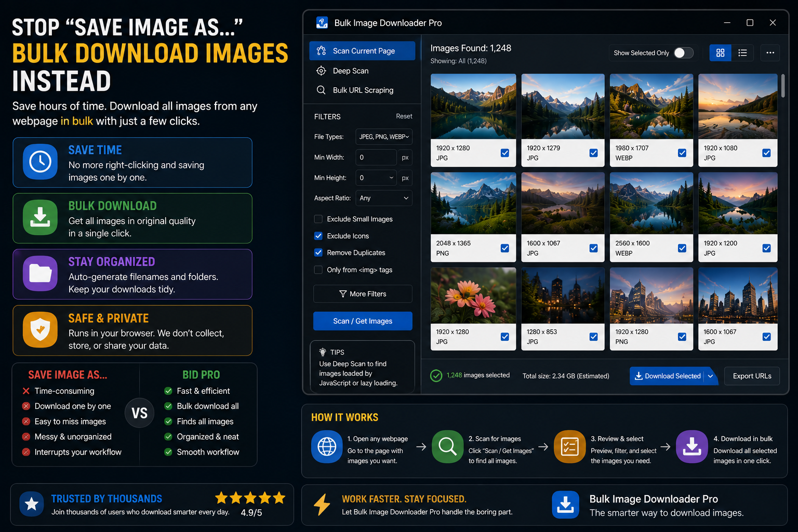
Task: Click the TIPS lightbulb icon
Action: [323, 352]
